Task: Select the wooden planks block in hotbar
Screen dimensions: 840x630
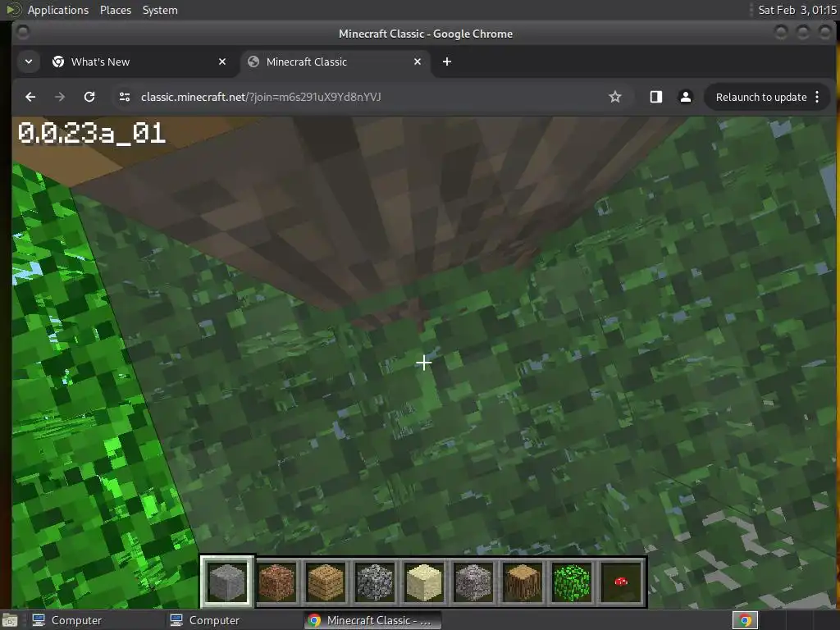Action: (x=326, y=582)
